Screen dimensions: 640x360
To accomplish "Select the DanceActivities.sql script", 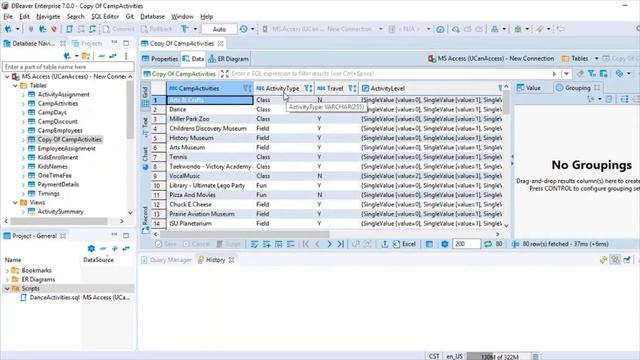I will (x=54, y=298).
